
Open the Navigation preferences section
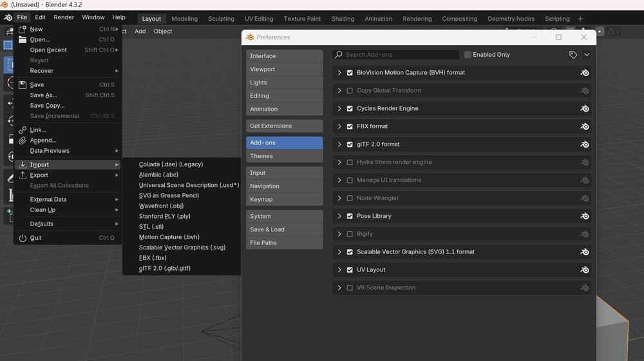[284, 186]
